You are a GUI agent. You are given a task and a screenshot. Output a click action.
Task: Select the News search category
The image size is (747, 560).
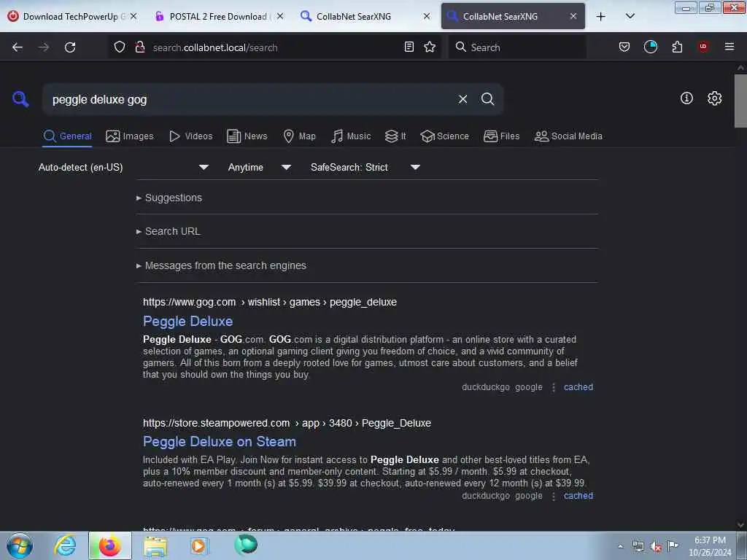[x=247, y=136]
